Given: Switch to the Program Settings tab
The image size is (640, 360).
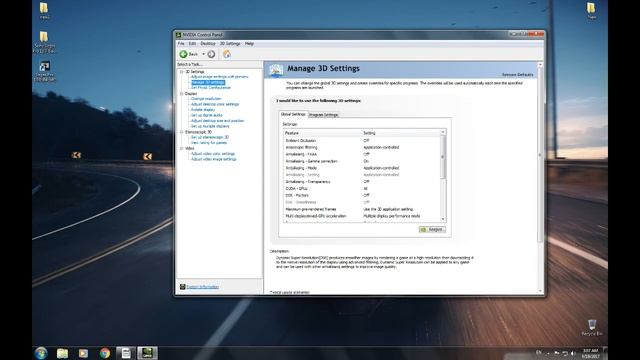Looking at the screenshot, I should pos(323,115).
